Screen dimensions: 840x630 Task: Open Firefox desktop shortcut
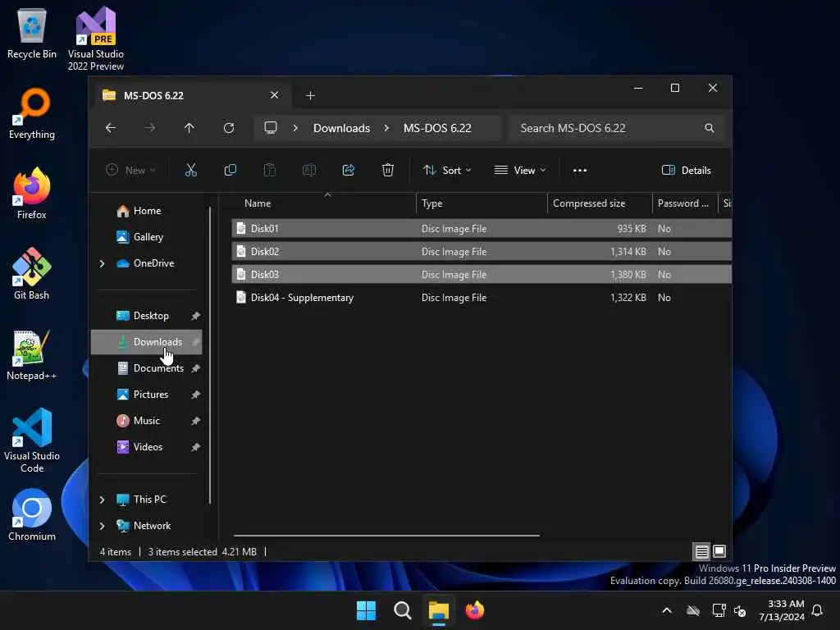click(x=32, y=194)
